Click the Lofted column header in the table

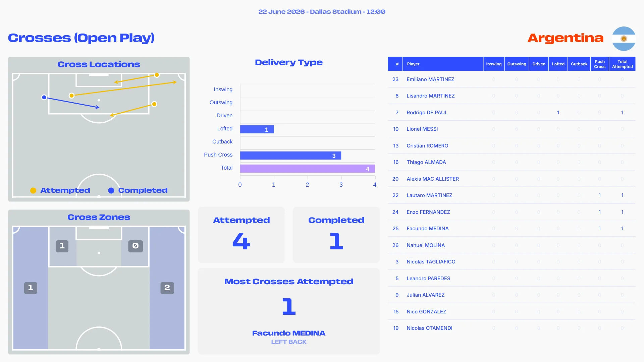pos(558,64)
